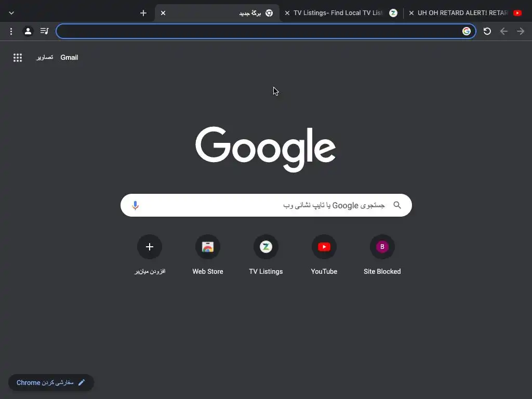Open the Google apps grid
The width and height of the screenshot is (532, 399).
(x=18, y=57)
